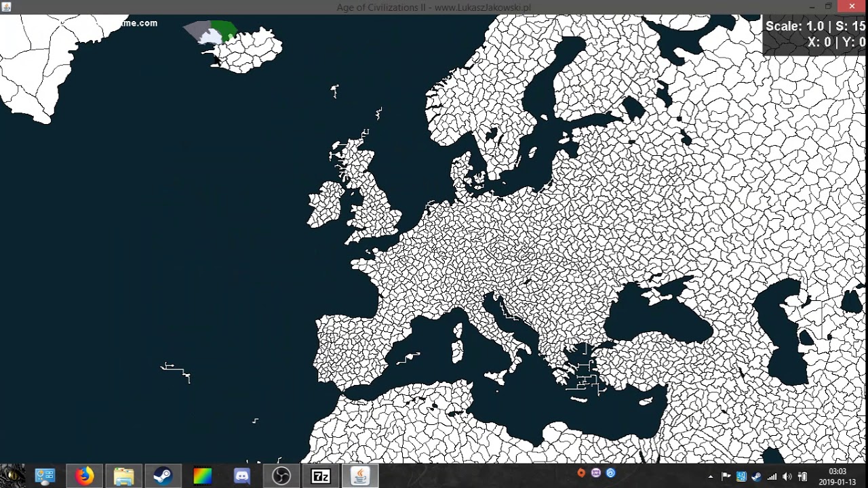
Task: Open the rainbow-colored app on the taskbar
Action: click(202, 476)
